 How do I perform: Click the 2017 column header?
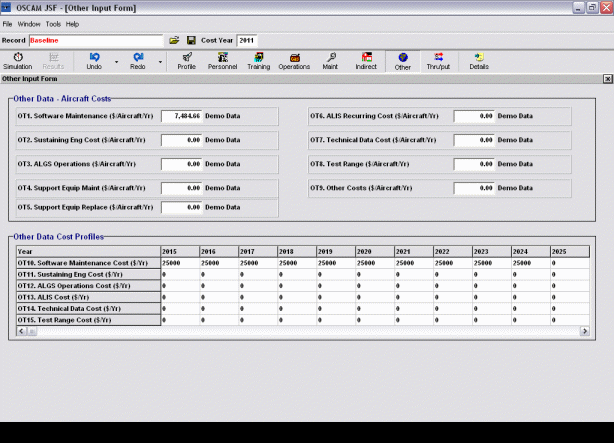coord(258,251)
